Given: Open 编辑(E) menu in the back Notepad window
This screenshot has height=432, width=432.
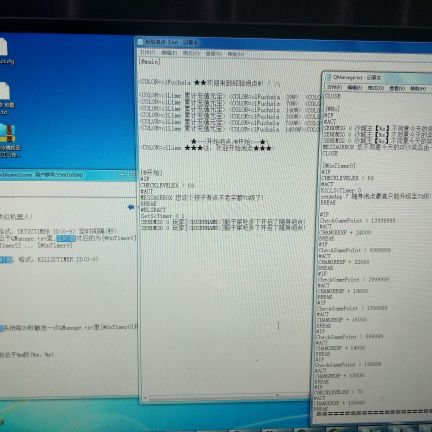Looking at the screenshot, I should coord(169,53).
